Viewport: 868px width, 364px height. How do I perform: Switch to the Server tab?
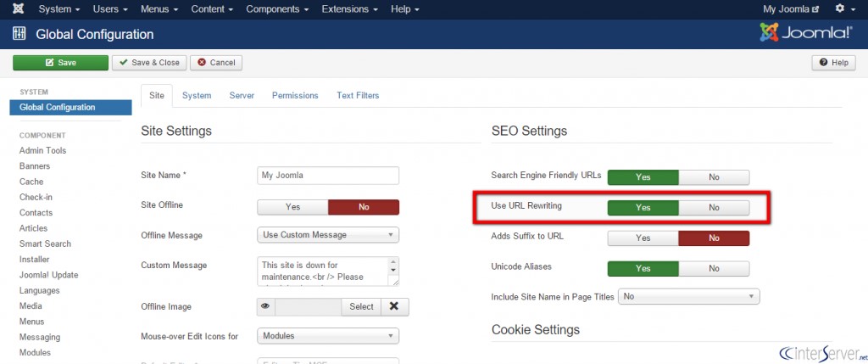242,95
